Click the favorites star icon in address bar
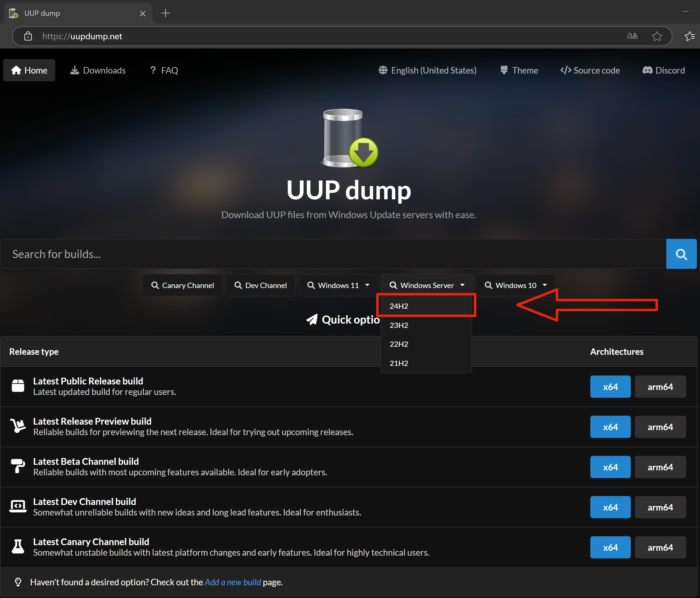 pos(656,36)
